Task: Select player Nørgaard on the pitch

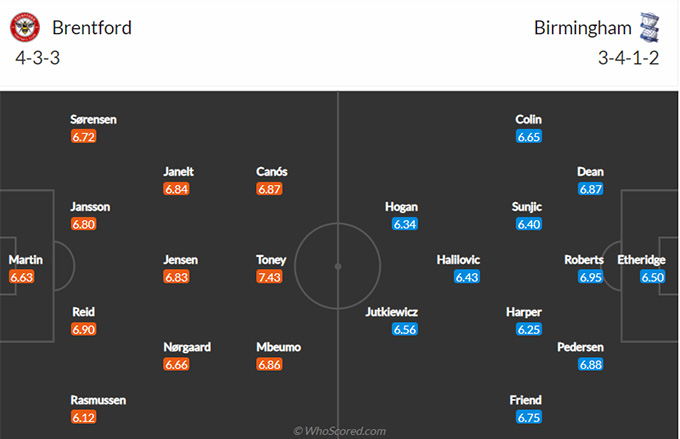Action: [187, 347]
